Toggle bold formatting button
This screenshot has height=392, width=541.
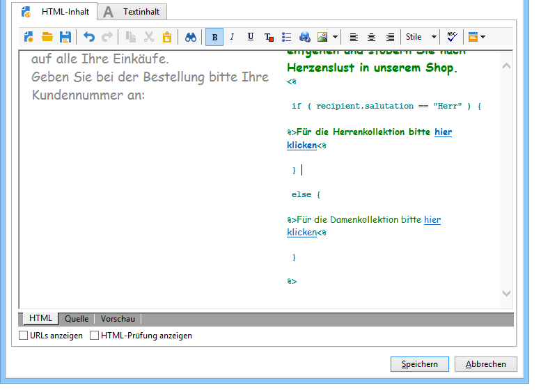tap(214, 37)
